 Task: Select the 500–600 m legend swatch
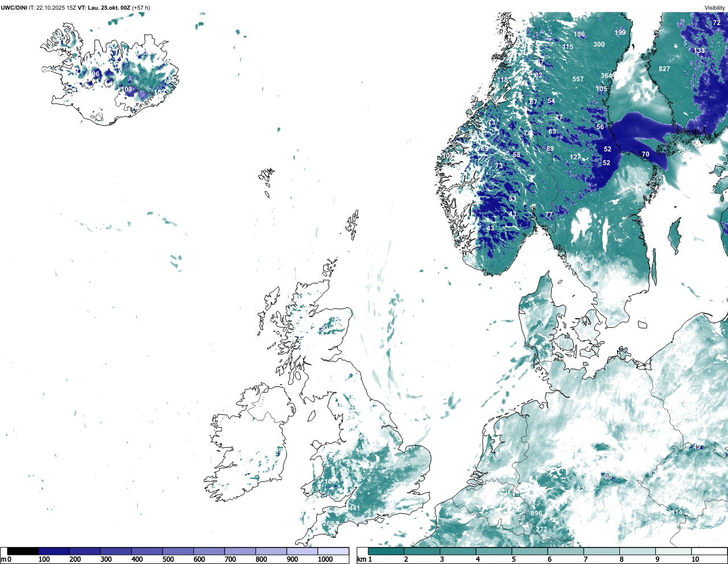point(178,551)
